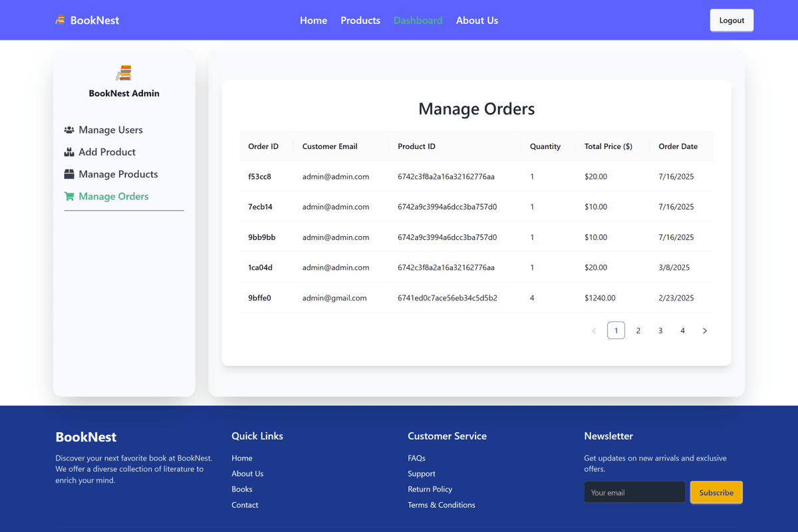Open About Us in the top navigation
The height and width of the screenshot is (532, 798).
tap(477, 21)
